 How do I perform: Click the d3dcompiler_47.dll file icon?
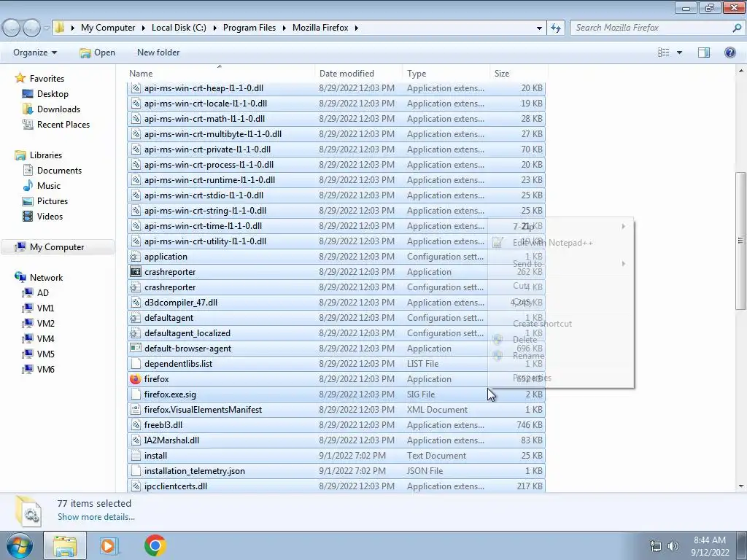[136, 303]
